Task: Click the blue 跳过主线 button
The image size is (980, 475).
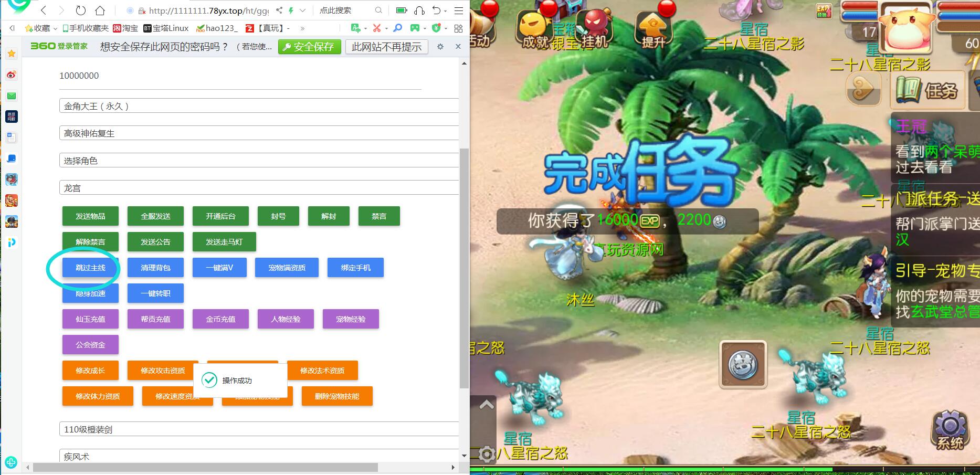Action: click(x=90, y=268)
